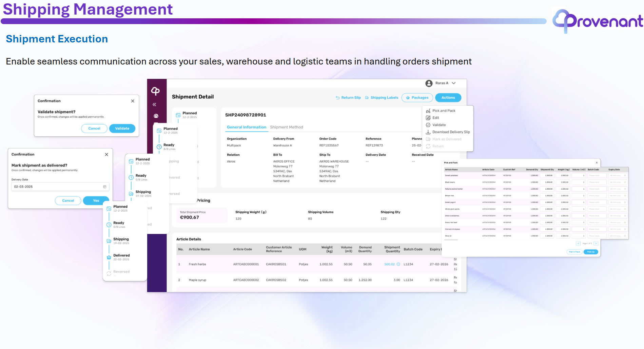Click the Raras A user avatar icon
Image resolution: width=644 pixels, height=349 pixels.
click(429, 83)
